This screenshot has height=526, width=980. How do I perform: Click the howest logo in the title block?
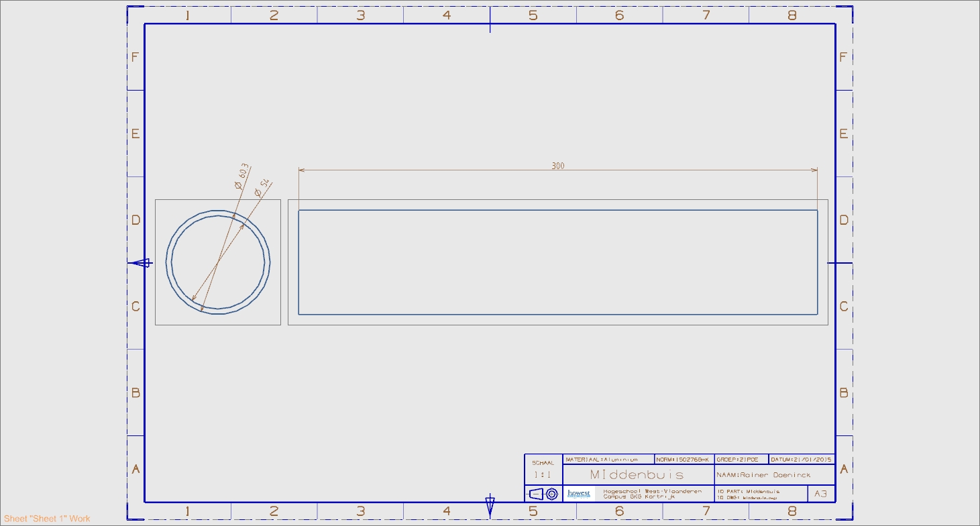click(579, 494)
